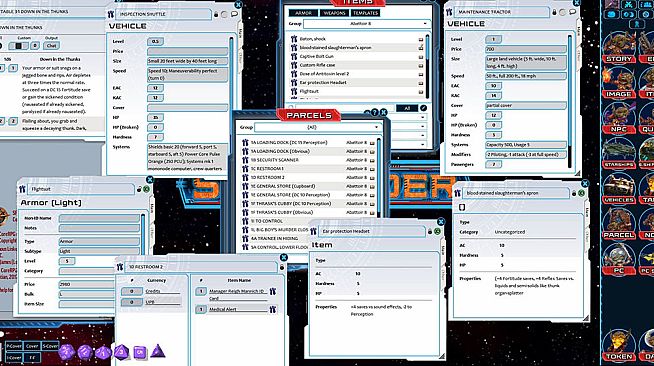The width and height of the screenshot is (654, 366).
Task: Pick the purple cube d6 die
Action: point(140,352)
